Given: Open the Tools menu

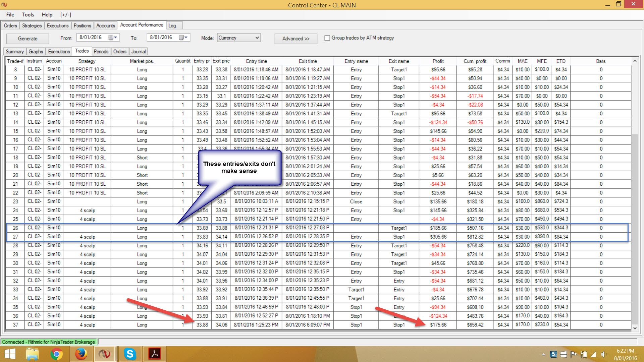Looking at the screenshot, I should click(x=28, y=15).
